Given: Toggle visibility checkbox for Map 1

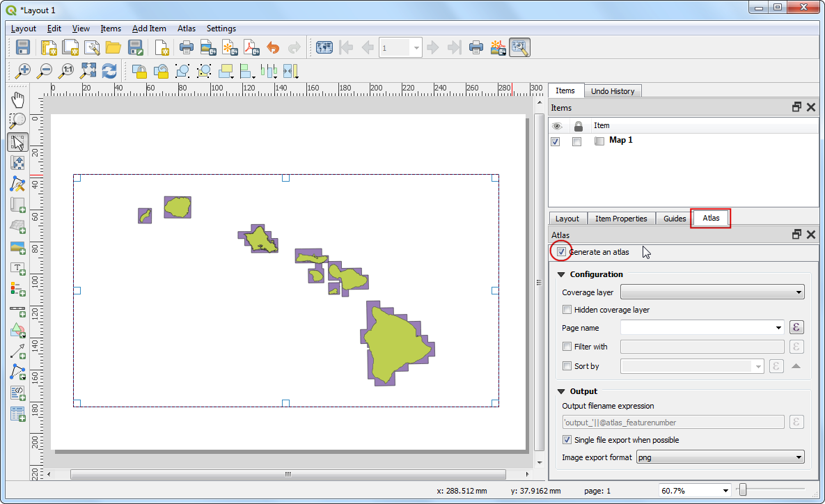Looking at the screenshot, I should click(x=556, y=141).
